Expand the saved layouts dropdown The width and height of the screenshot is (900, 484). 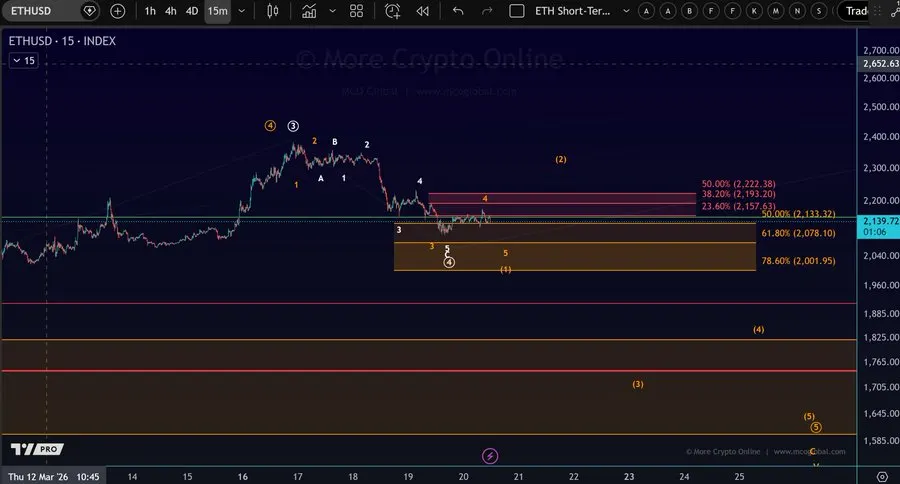[x=626, y=11]
